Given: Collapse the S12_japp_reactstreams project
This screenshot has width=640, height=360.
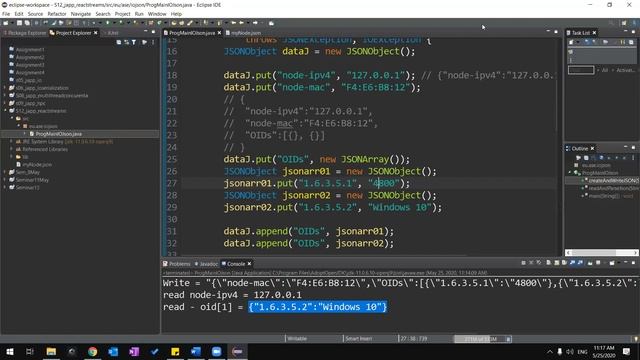Looking at the screenshot, I should tap(5, 111).
